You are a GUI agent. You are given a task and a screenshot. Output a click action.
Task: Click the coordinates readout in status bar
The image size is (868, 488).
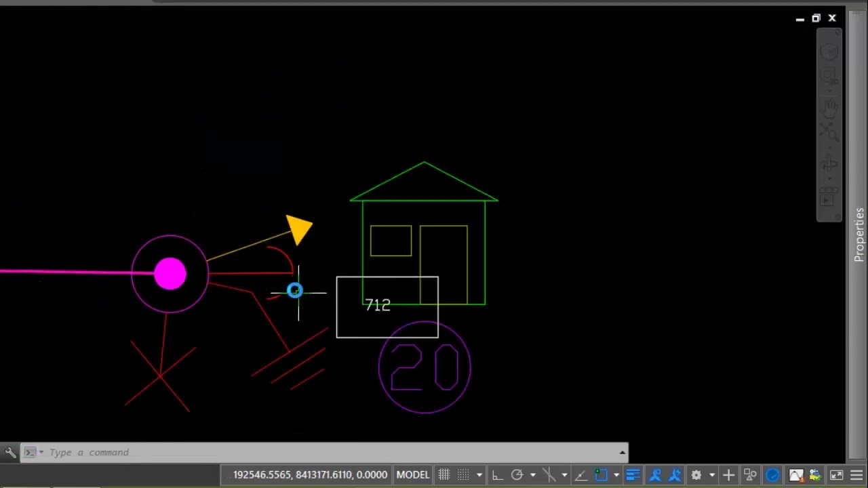310,475
